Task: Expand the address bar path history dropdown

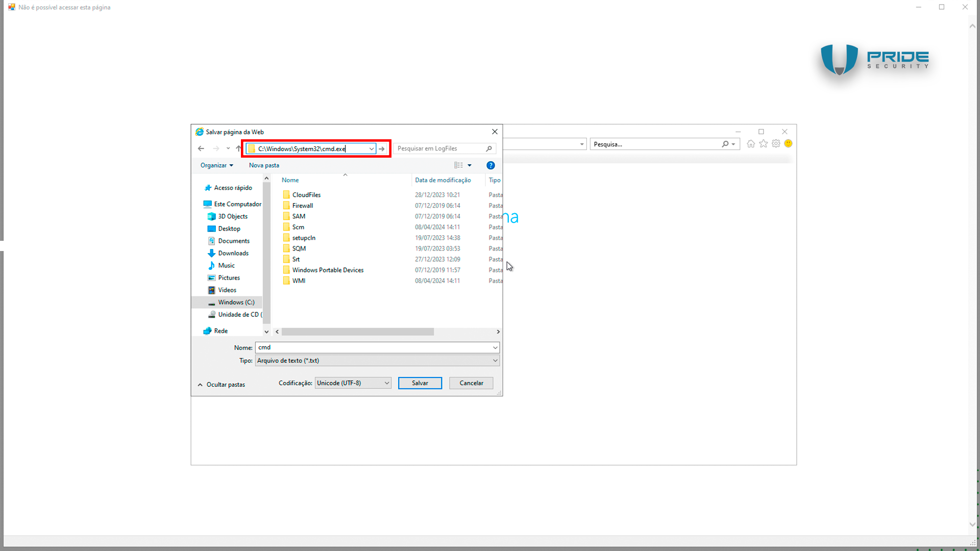Action: coord(372,149)
